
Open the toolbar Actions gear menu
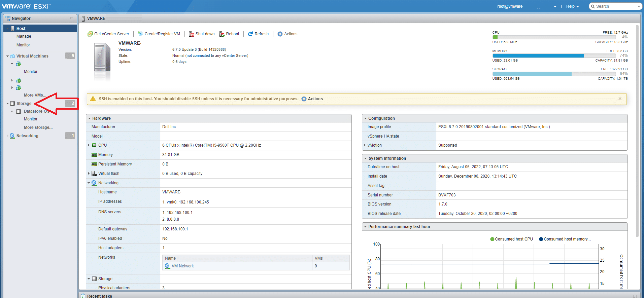(287, 34)
